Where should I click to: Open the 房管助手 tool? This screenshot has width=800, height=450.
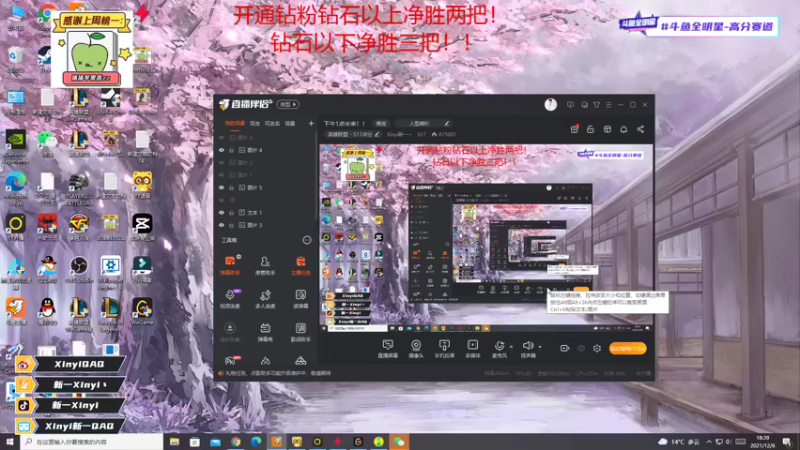(265, 265)
